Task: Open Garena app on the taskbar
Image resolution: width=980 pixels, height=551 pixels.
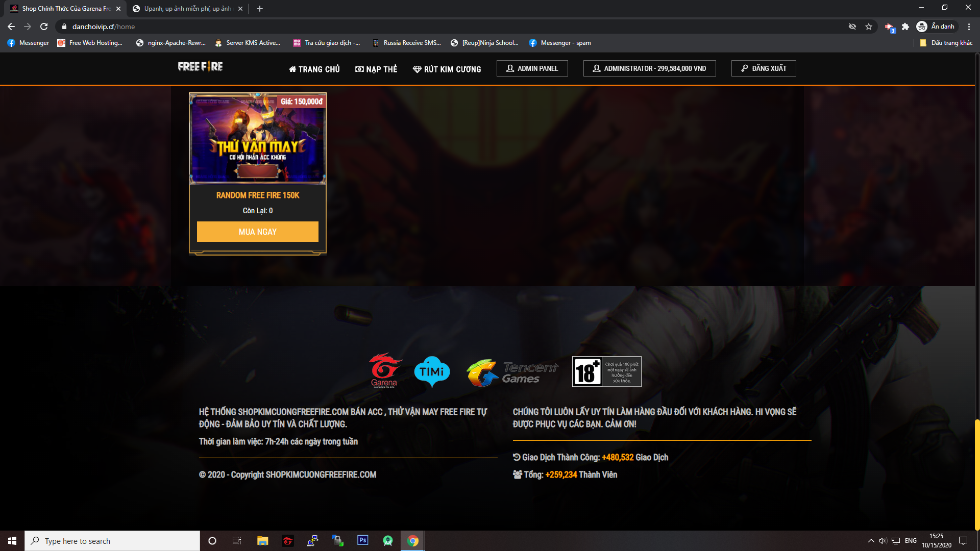Action: point(288,541)
